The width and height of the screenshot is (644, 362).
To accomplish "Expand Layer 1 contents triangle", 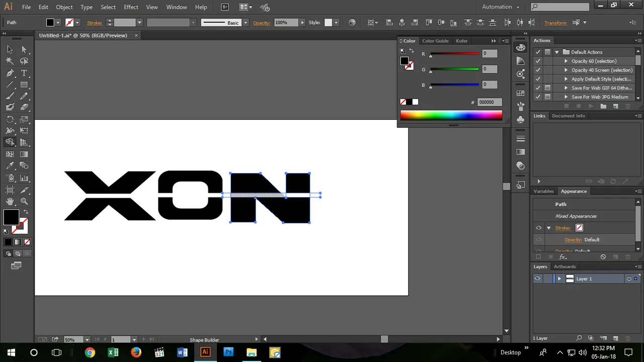I will click(559, 279).
